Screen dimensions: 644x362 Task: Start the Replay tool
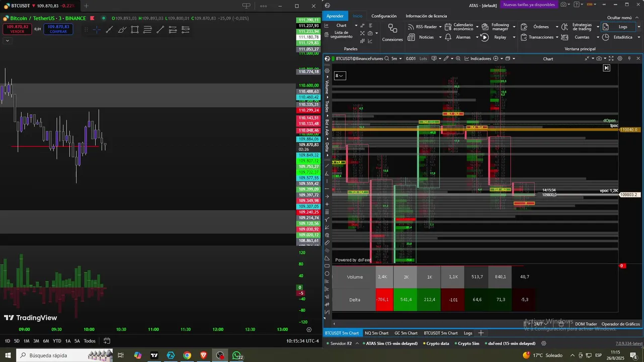(495, 37)
